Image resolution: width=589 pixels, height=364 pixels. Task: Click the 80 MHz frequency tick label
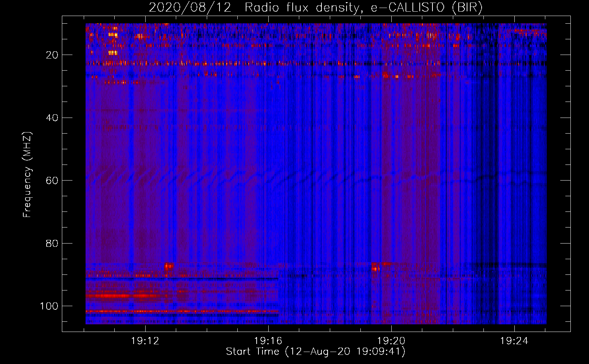coord(52,243)
